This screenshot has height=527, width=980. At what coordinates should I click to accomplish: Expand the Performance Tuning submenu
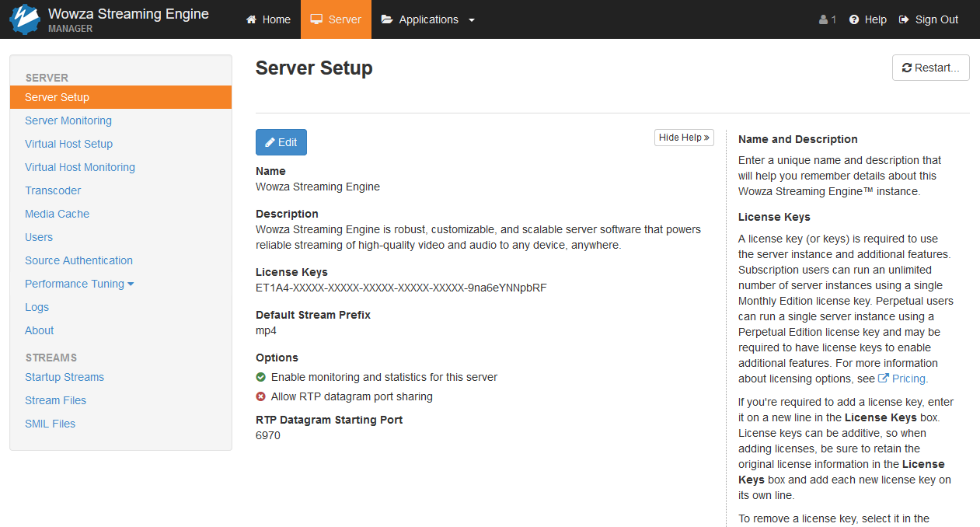[79, 284]
